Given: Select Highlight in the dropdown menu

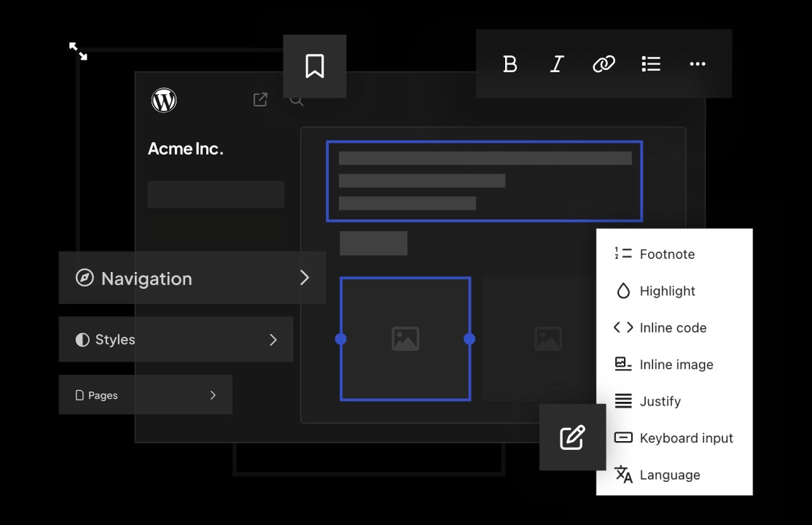Looking at the screenshot, I should (x=667, y=291).
